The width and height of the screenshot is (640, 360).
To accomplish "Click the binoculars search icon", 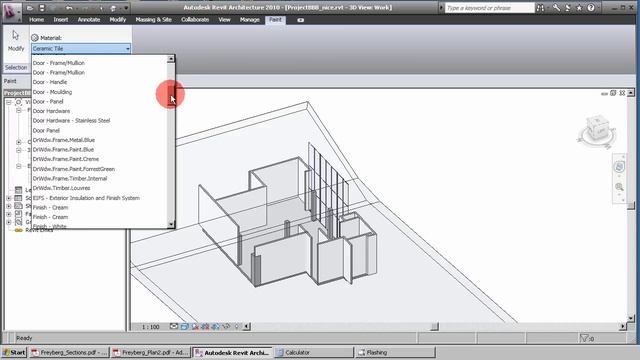I will 540,8.
